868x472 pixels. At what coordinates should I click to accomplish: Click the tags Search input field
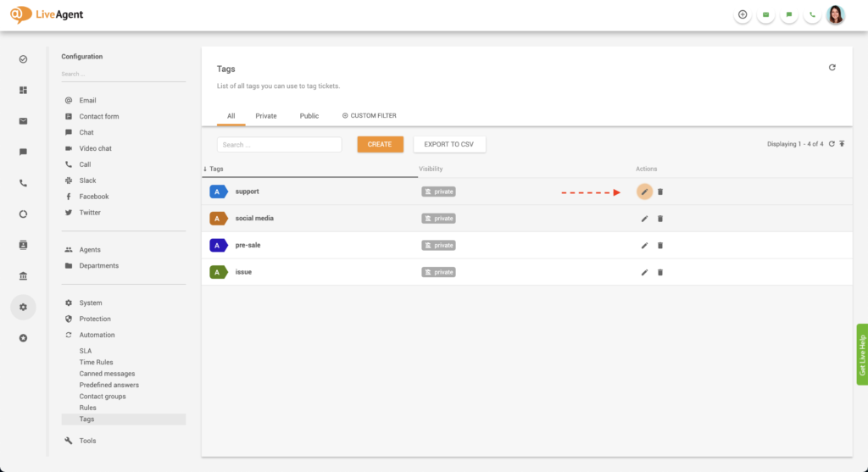coord(279,145)
